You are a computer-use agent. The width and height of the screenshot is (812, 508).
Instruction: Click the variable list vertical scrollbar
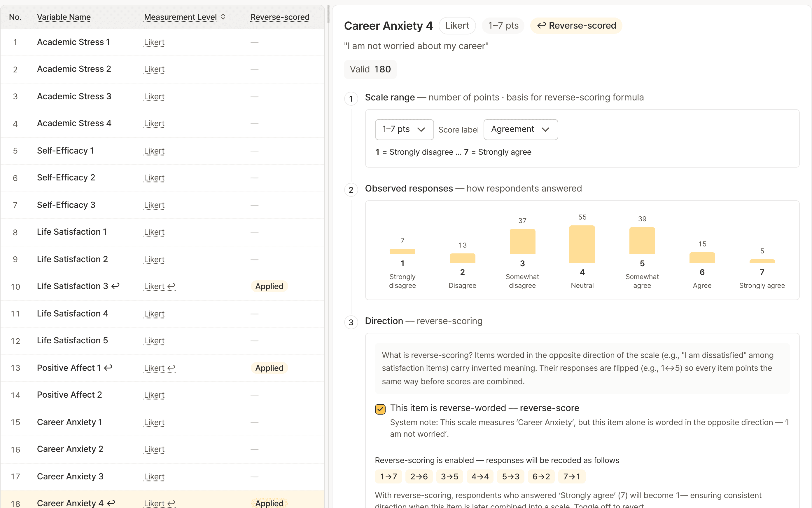[x=328, y=14]
